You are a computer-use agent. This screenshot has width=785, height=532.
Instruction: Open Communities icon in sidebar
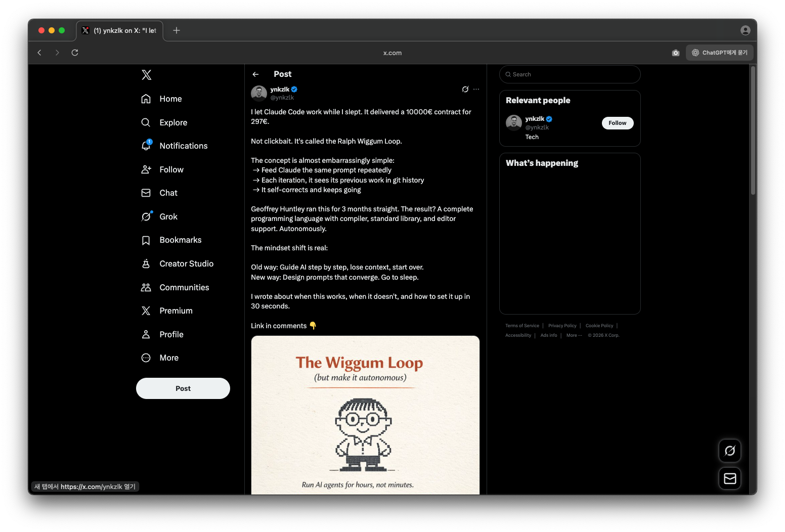tap(146, 287)
